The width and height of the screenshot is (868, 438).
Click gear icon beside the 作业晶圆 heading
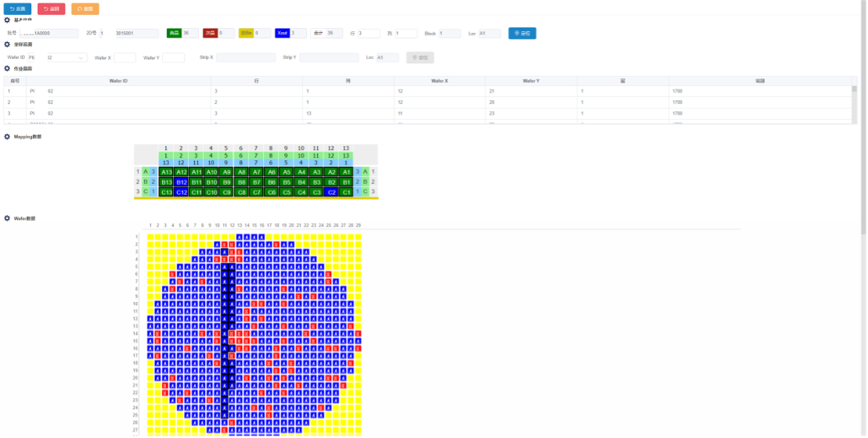[x=7, y=69]
